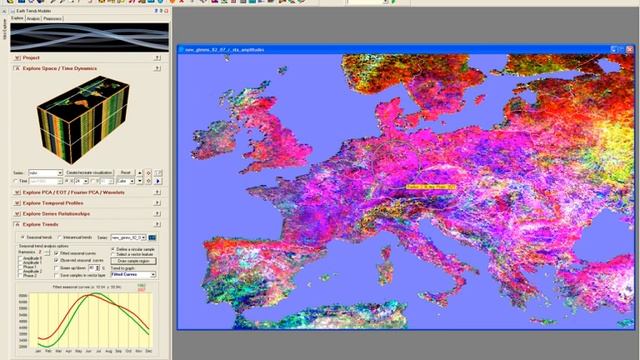Open the vertical IDRISI Explorer side tab
Image resolution: width=640 pixels, height=360 pixels.
coord(4,29)
